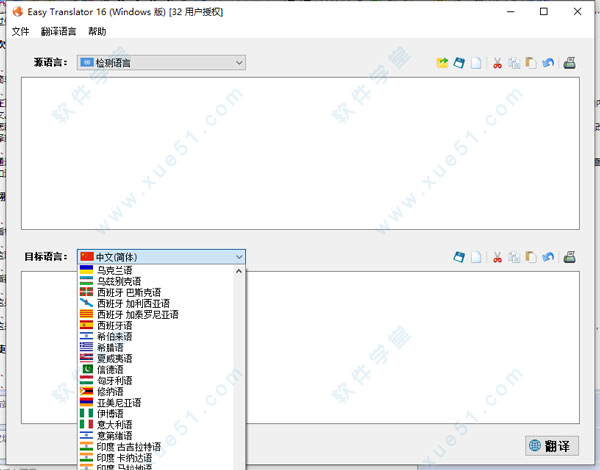This screenshot has height=470, width=600.
Task: Clear source text with blank page icon
Action: click(476, 63)
